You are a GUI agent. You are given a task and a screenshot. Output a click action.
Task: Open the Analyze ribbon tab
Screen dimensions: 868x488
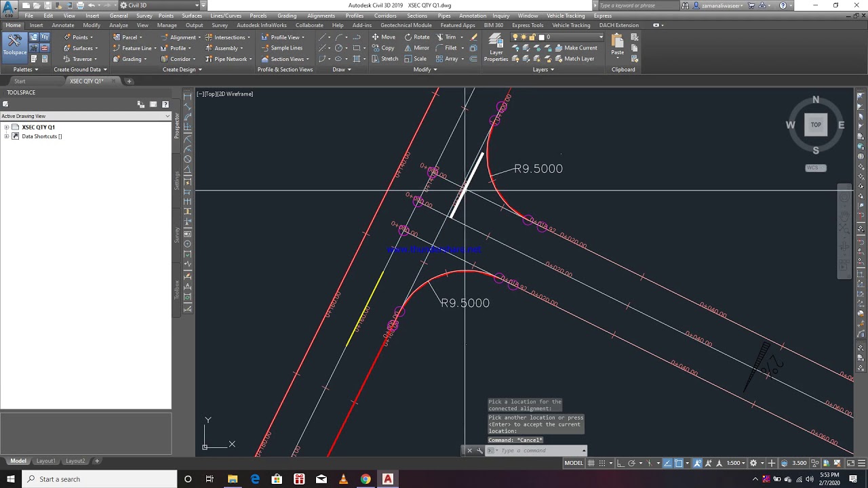[x=119, y=25]
